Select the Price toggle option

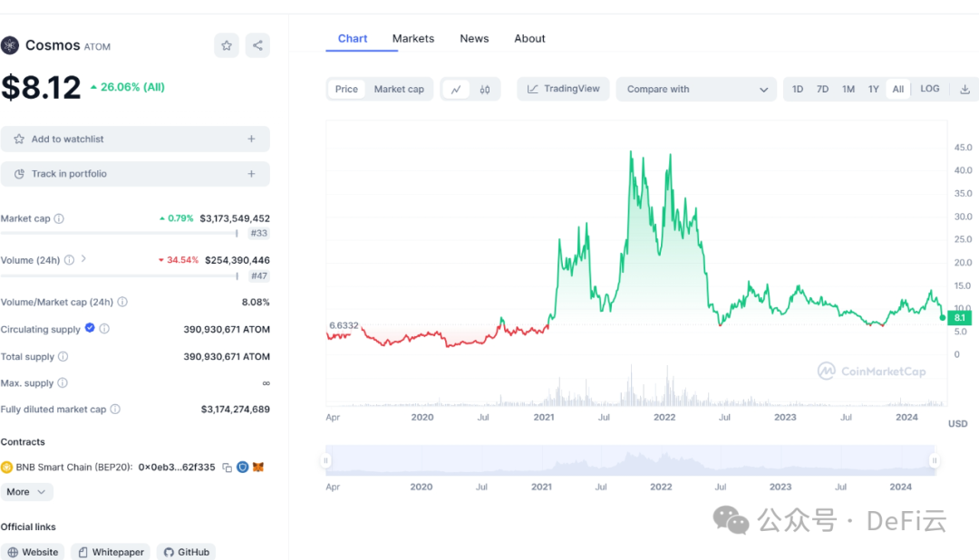(346, 89)
